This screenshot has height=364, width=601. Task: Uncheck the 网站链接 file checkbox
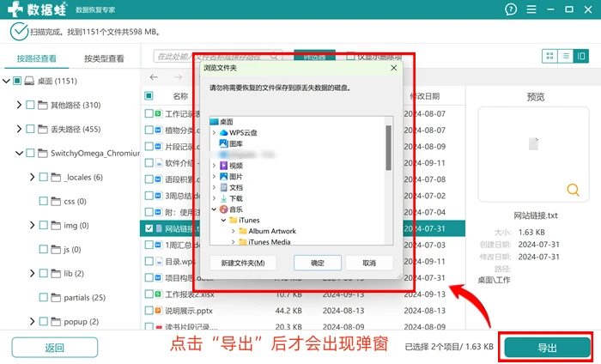[149, 228]
